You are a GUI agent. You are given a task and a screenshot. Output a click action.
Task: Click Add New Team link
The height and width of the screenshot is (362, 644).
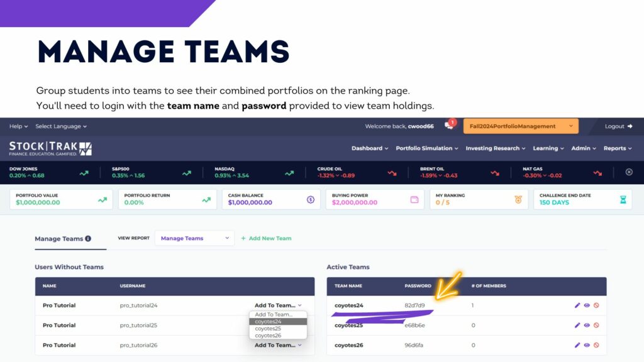click(x=266, y=238)
